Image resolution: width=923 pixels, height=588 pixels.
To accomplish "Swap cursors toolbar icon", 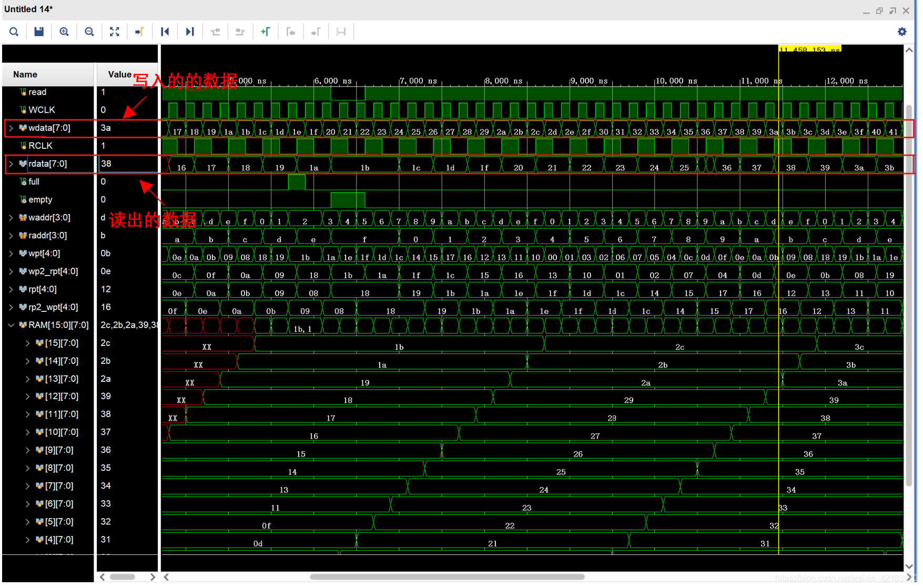I will tap(341, 32).
